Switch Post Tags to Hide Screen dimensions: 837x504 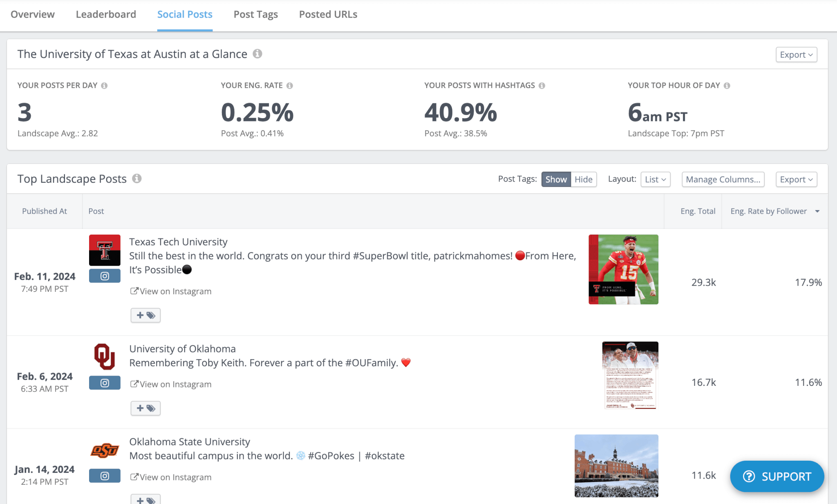(x=583, y=179)
